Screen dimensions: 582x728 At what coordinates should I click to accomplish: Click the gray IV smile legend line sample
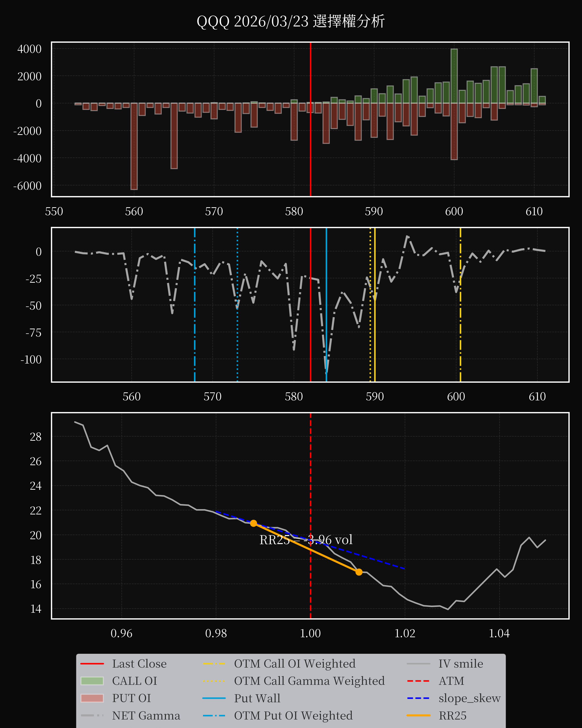418,664
